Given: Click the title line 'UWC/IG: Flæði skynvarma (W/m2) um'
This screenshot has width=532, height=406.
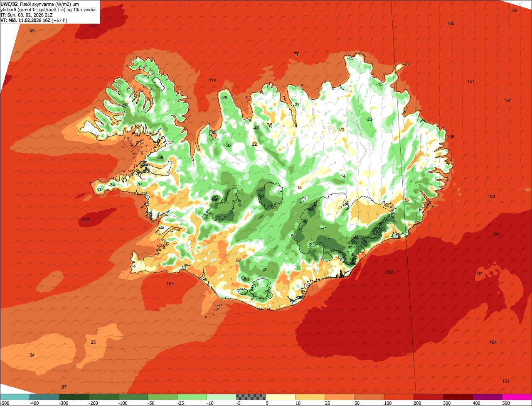Looking at the screenshot, I should coord(40,4).
